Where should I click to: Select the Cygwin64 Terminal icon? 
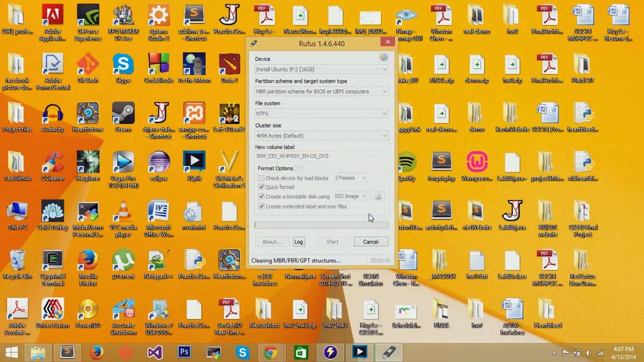(52, 268)
